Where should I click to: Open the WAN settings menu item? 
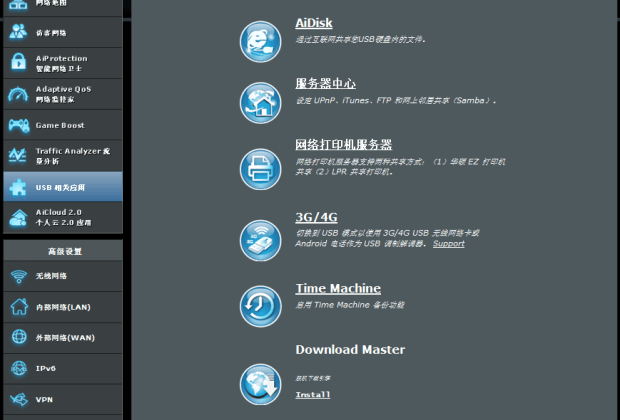(x=63, y=338)
